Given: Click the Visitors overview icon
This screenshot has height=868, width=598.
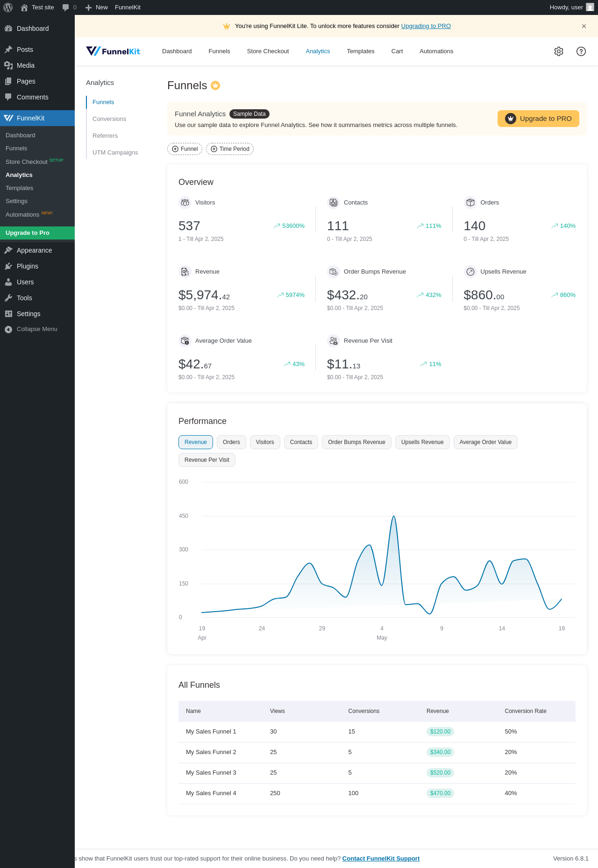Looking at the screenshot, I should point(185,203).
